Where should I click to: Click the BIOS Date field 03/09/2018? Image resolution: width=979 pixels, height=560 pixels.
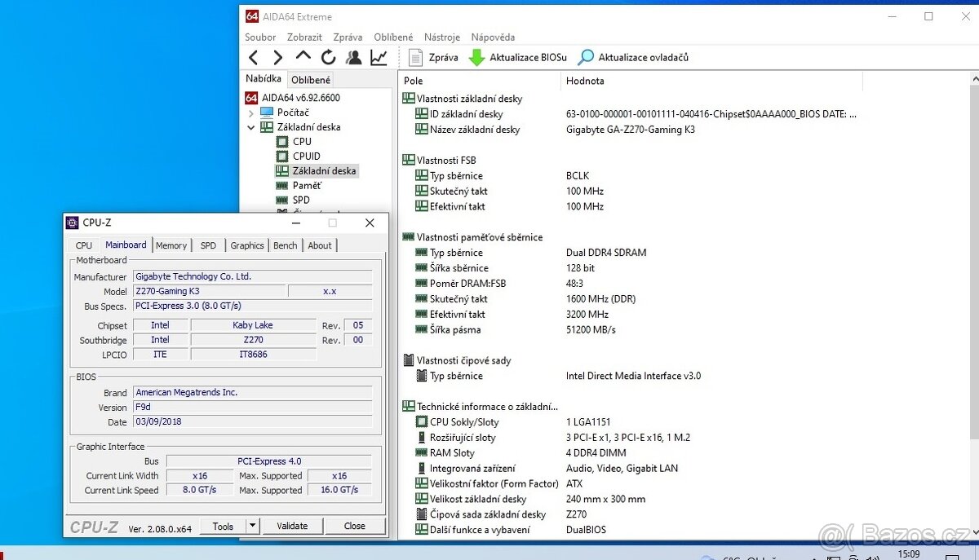(253, 422)
